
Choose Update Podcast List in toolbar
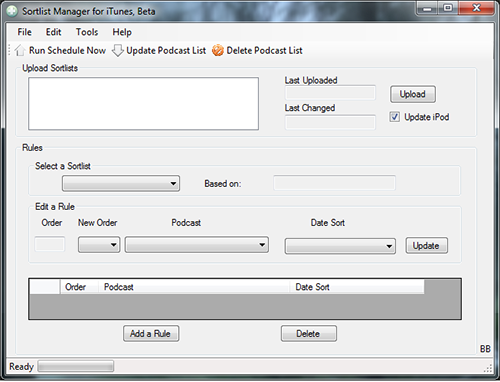[166, 51]
